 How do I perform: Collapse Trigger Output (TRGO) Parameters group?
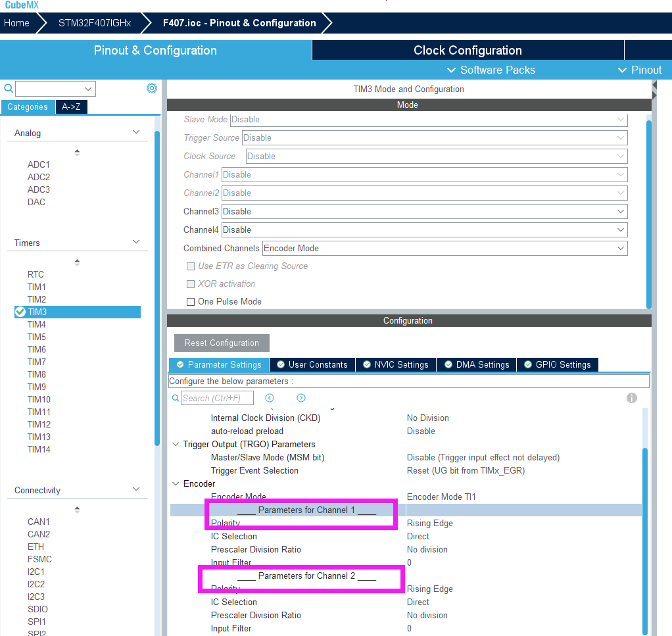coord(176,445)
